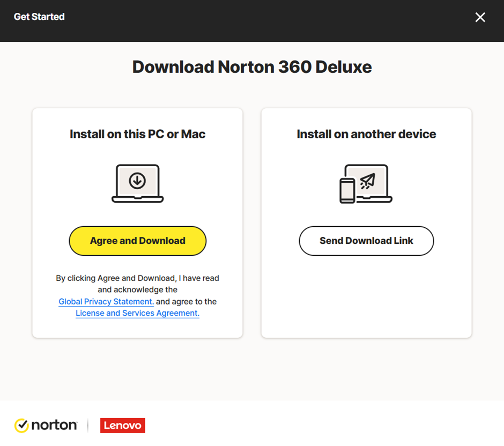Close the Get Started dialog
Image resolution: width=504 pixels, height=446 pixels.
coord(480,17)
